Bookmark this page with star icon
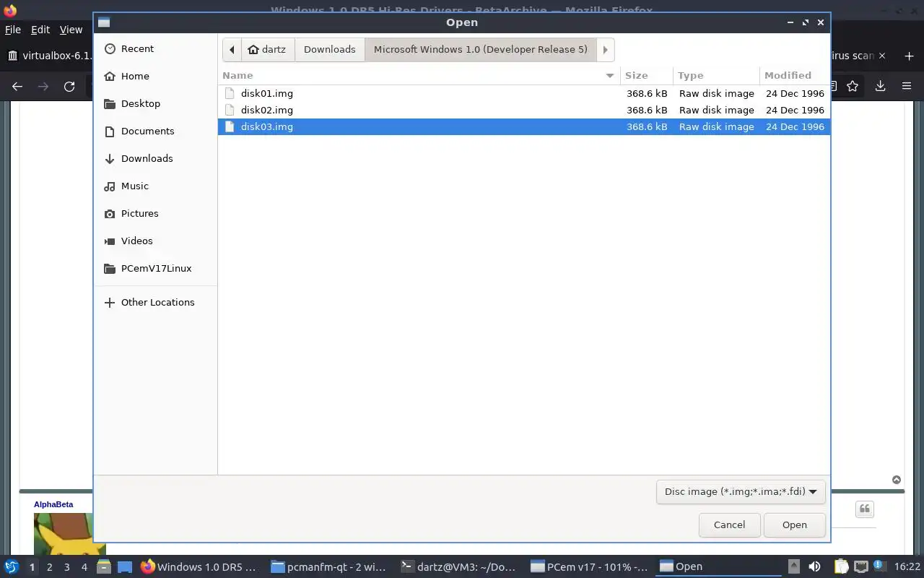The image size is (924, 578). pos(853,86)
